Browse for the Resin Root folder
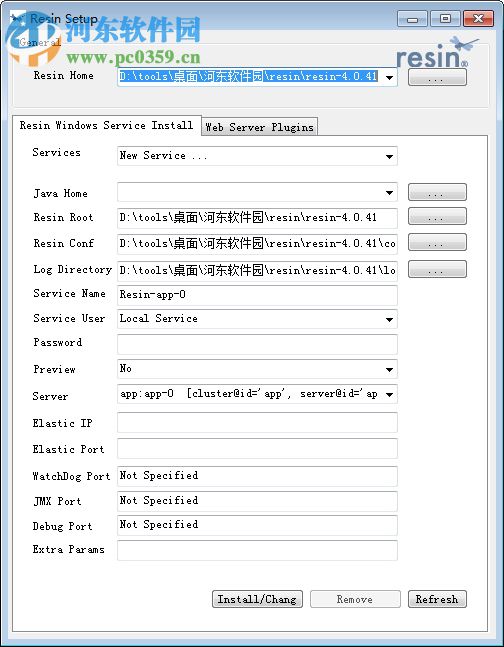Viewport: 504px width, 647px height. 437,216
